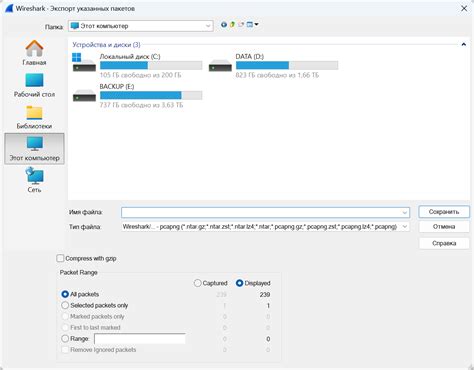The height and width of the screenshot is (370, 474).
Task: Choose Marked packets only option
Action: [65, 316]
